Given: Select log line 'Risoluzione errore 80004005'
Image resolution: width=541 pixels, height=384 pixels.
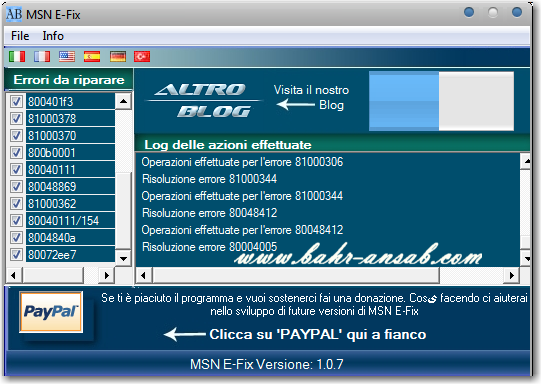Looking at the screenshot, I should (209, 247).
